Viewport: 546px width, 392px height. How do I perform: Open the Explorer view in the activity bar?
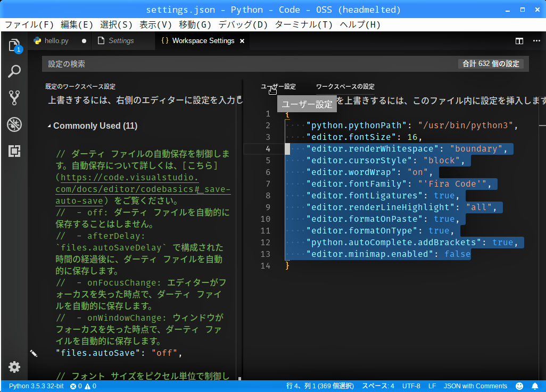[x=14, y=46]
